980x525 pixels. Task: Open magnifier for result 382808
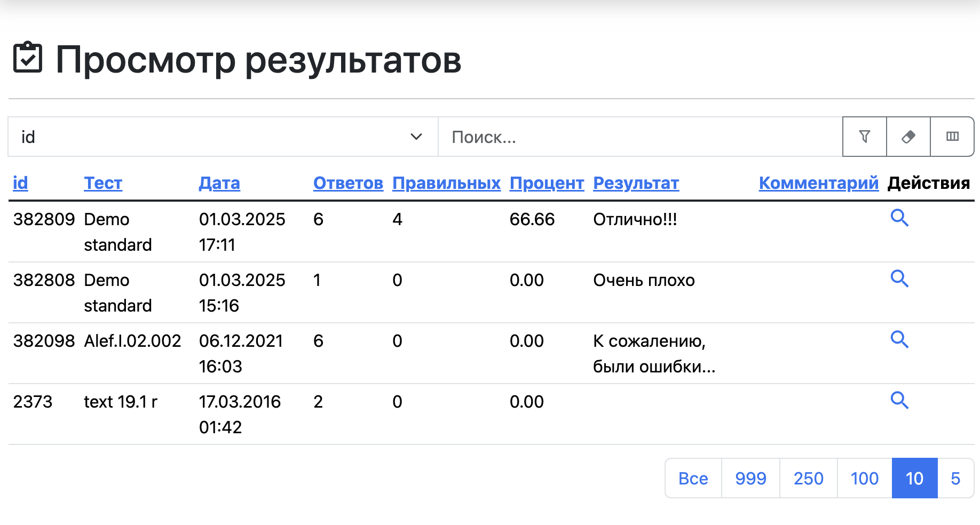899,279
